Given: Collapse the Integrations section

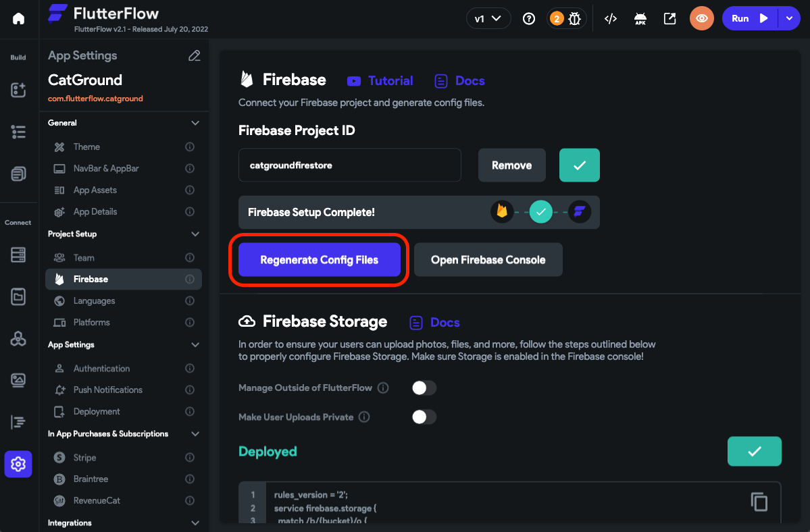Looking at the screenshot, I should pos(195,523).
